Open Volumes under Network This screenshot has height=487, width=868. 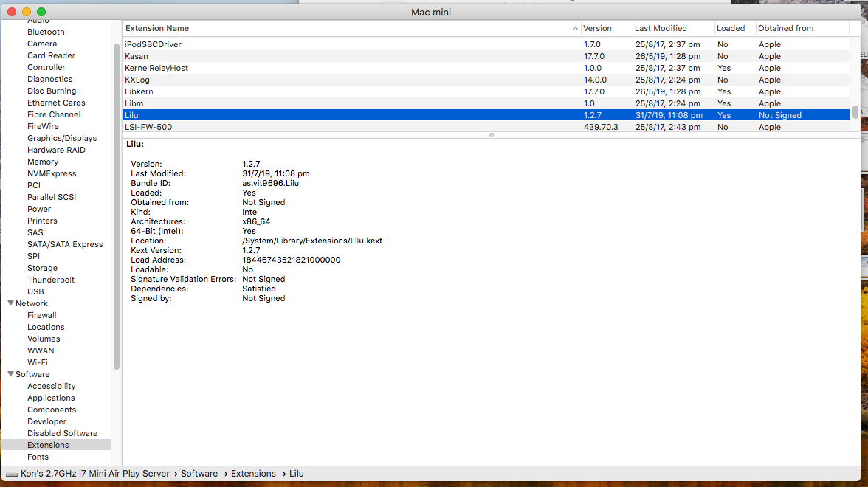(44, 339)
